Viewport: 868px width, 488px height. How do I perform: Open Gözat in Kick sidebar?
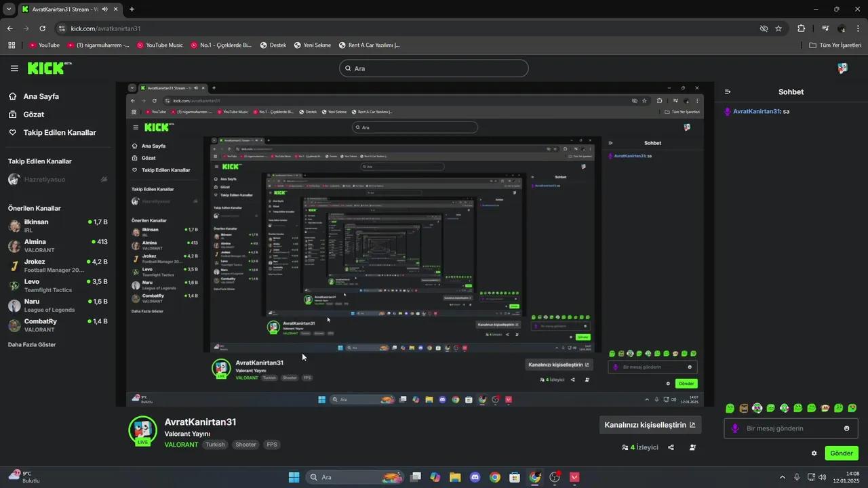tap(26, 115)
